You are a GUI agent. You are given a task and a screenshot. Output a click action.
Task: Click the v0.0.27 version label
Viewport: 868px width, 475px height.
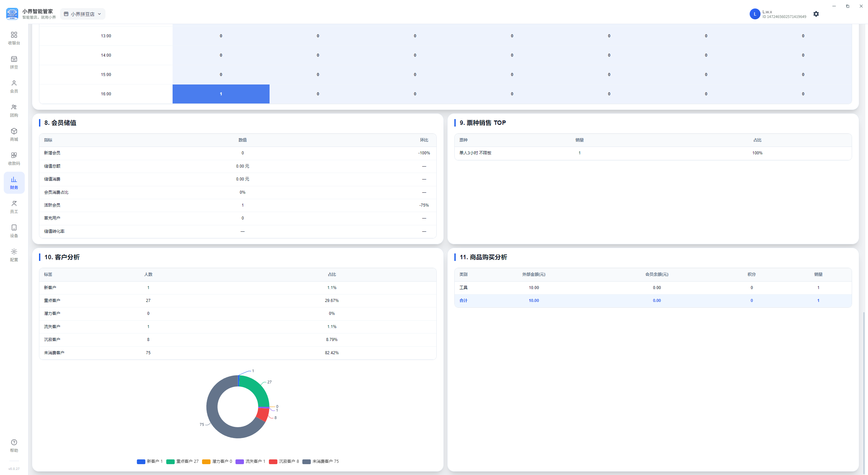point(14,469)
